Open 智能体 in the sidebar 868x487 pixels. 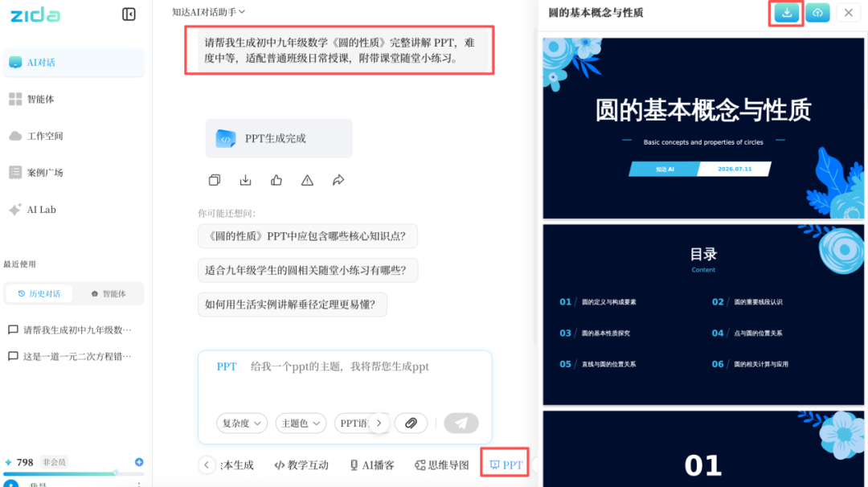click(74, 99)
